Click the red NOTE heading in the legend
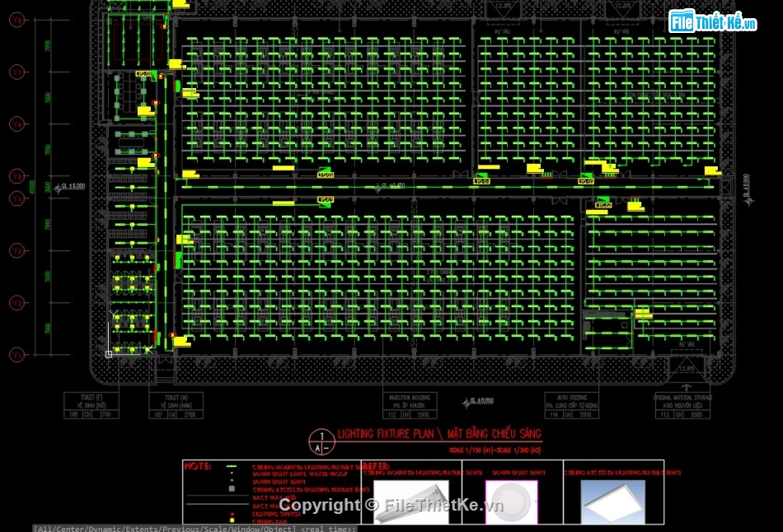783x532 pixels. (198, 466)
